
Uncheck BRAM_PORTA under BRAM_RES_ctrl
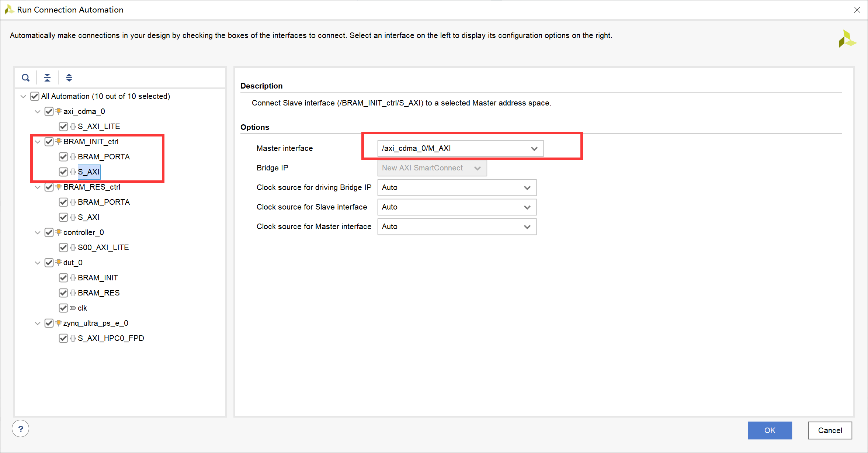63,202
